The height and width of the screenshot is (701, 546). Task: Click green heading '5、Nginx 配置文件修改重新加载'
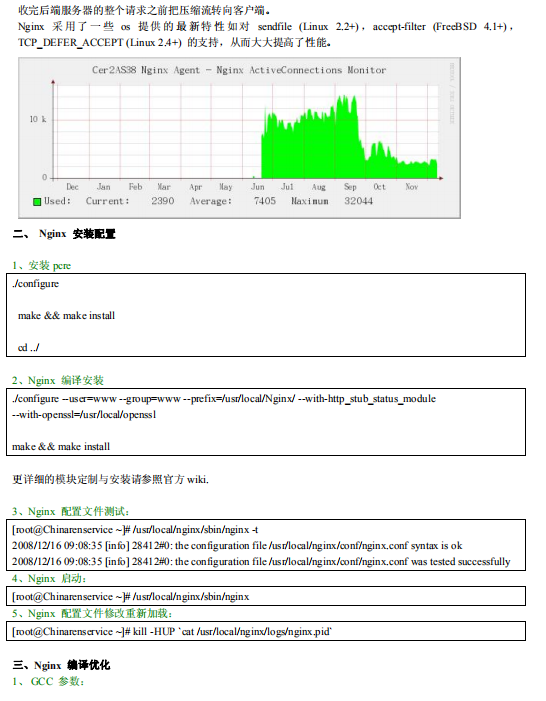click(92, 613)
